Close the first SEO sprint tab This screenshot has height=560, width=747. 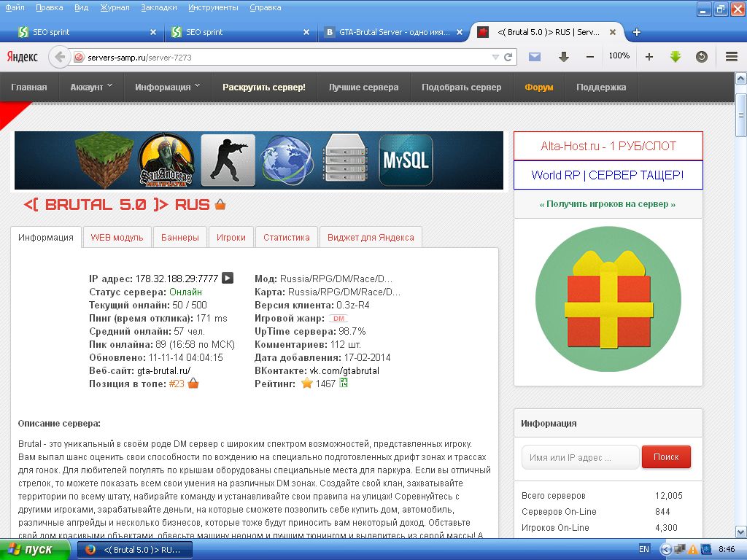(x=153, y=32)
